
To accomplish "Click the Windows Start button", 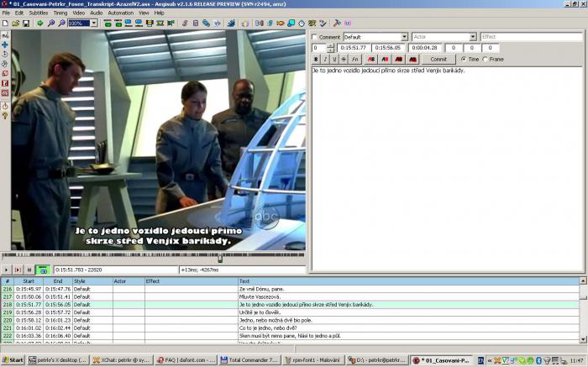I will point(13,360).
